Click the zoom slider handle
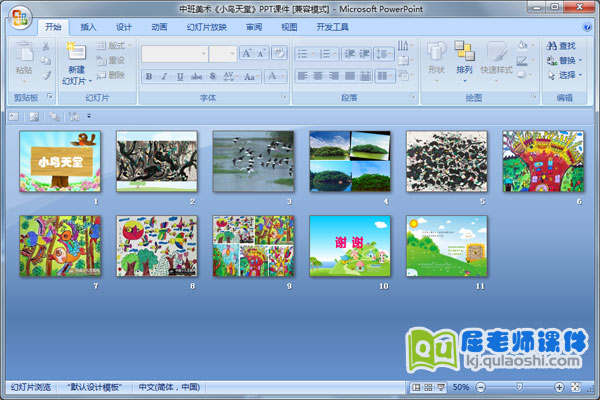 [x=518, y=387]
